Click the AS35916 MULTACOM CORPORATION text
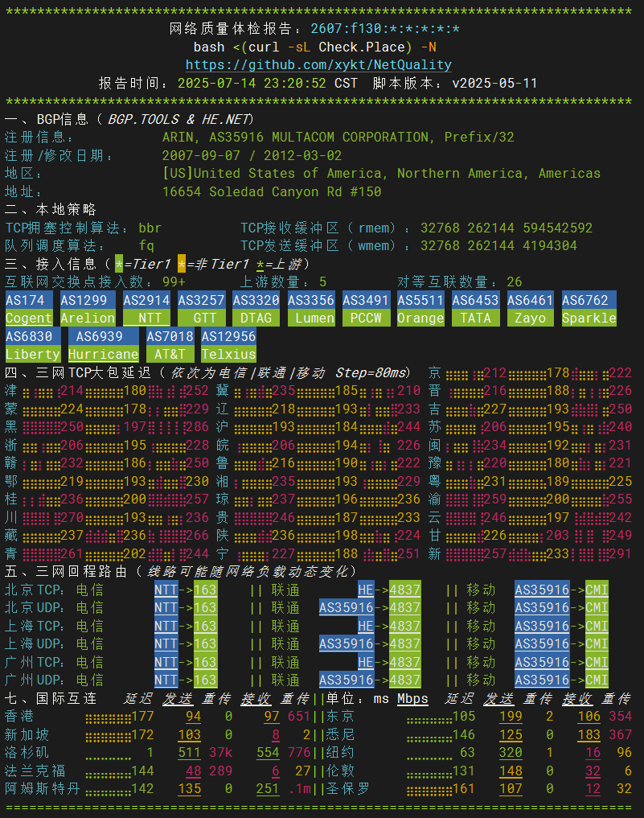 [318, 138]
